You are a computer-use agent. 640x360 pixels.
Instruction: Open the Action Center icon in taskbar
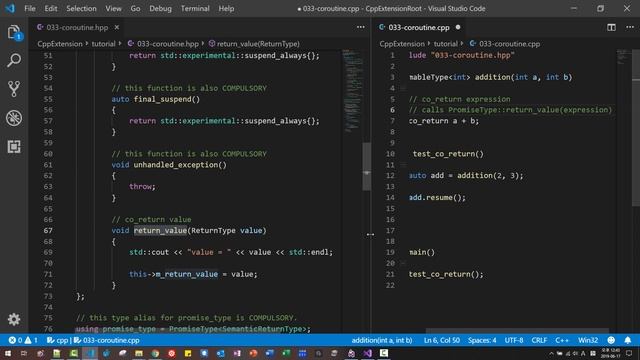[629, 353]
